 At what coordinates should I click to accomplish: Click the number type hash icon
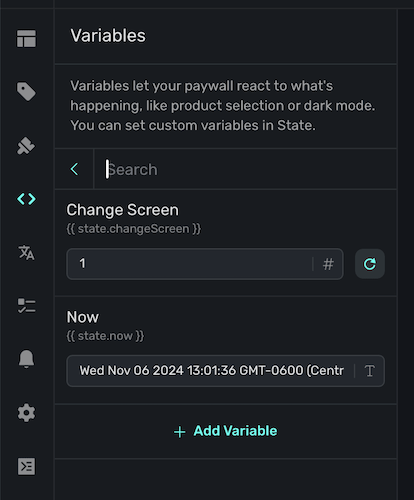[328, 264]
